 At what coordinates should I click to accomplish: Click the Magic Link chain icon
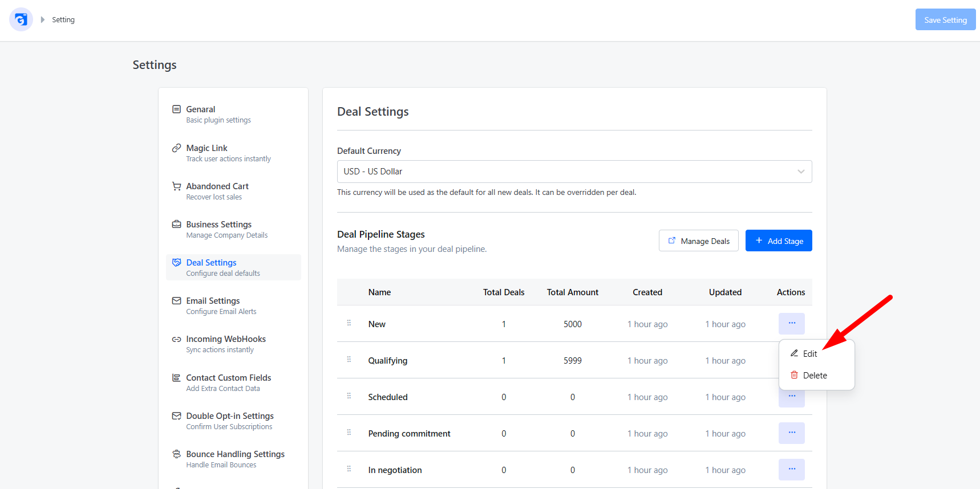[x=177, y=148]
